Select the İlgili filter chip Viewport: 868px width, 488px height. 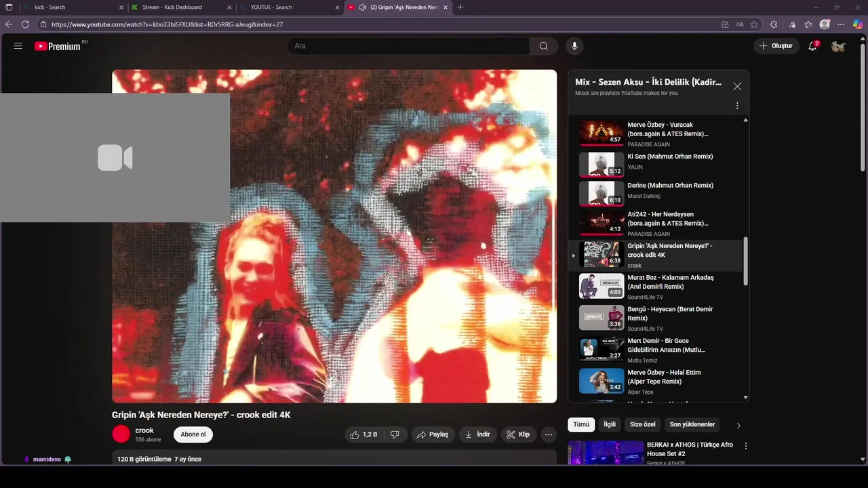[x=610, y=424]
